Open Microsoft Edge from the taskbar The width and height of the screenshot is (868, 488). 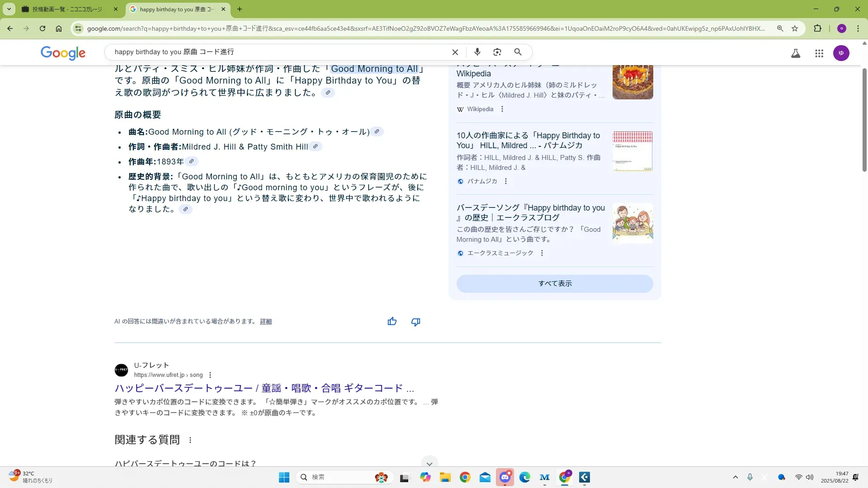[x=524, y=477]
